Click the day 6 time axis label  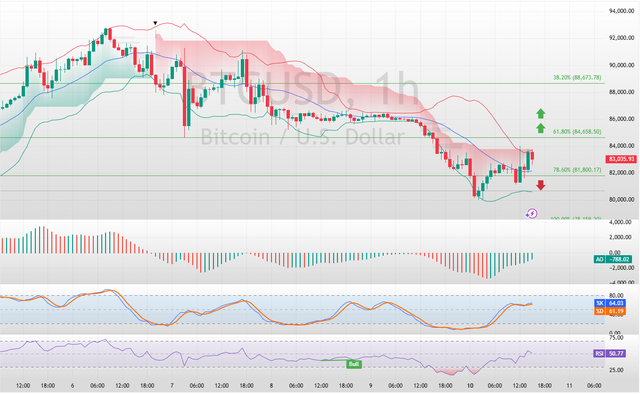tap(72, 385)
